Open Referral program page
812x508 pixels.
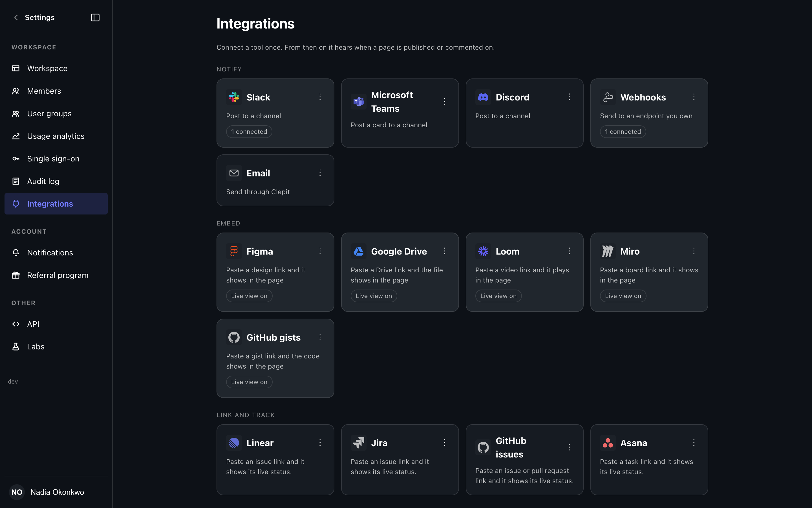tap(56, 275)
